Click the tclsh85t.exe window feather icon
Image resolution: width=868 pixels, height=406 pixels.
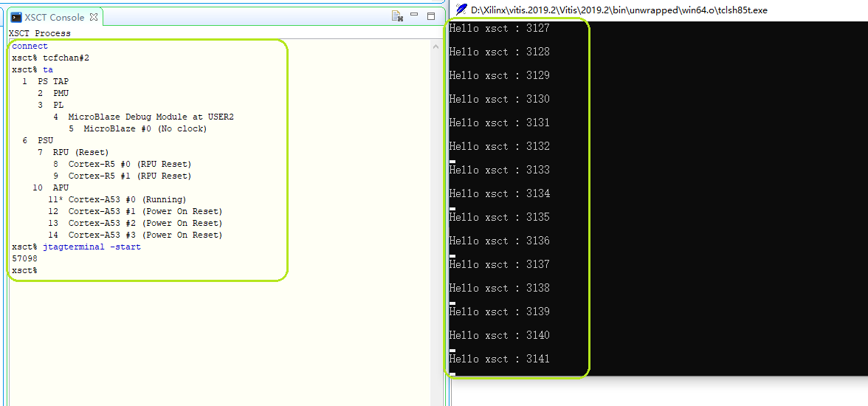coord(461,10)
